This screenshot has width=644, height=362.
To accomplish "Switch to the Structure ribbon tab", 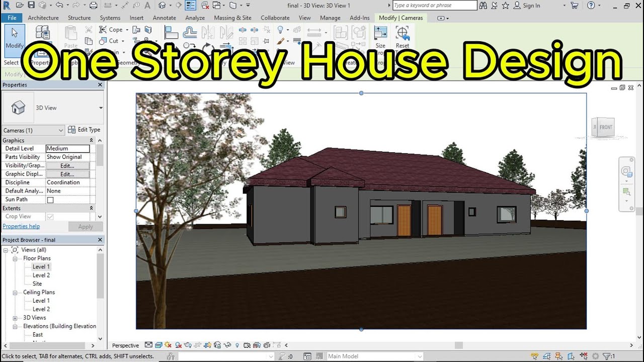I will pos(79,18).
